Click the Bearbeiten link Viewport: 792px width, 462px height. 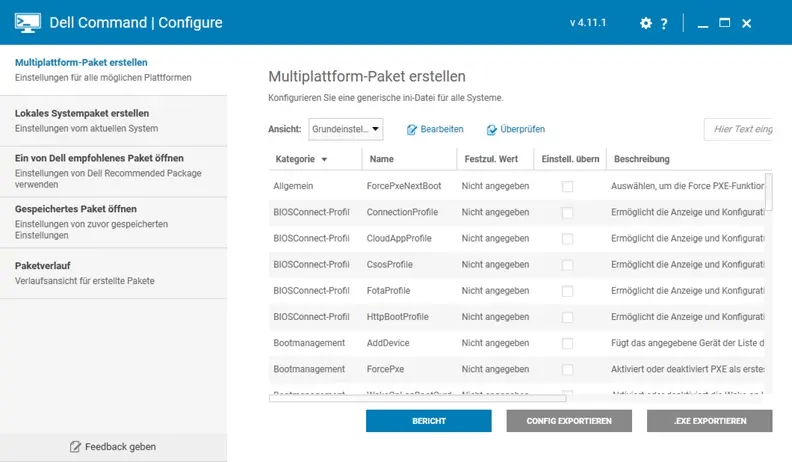[442, 129]
